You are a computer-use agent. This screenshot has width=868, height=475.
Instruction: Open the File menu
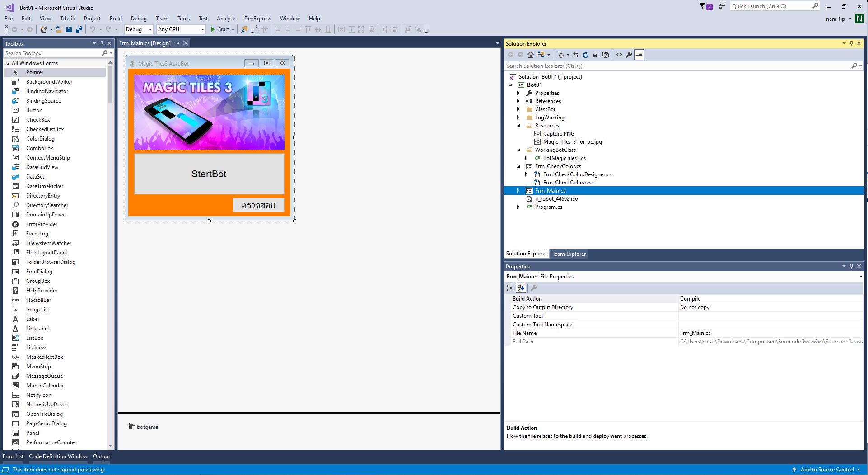coord(9,19)
